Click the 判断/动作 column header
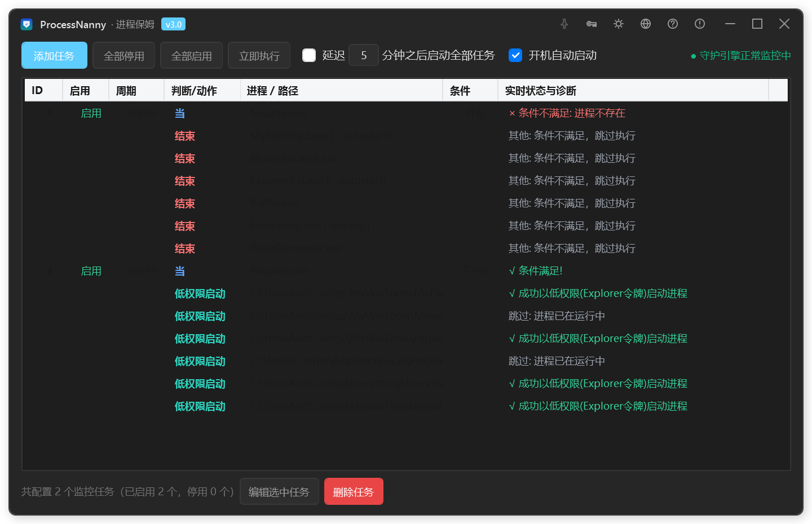This screenshot has width=812, height=524. tap(202, 90)
